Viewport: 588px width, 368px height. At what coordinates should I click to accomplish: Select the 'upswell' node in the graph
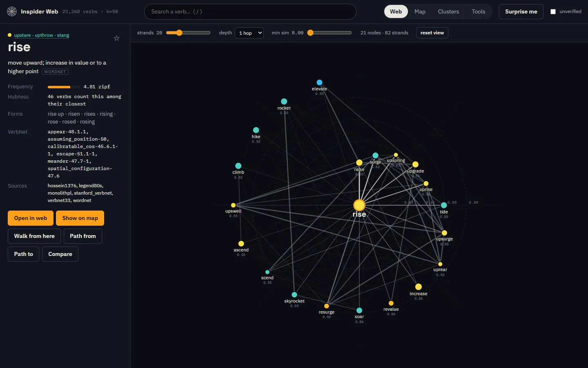[x=233, y=205]
